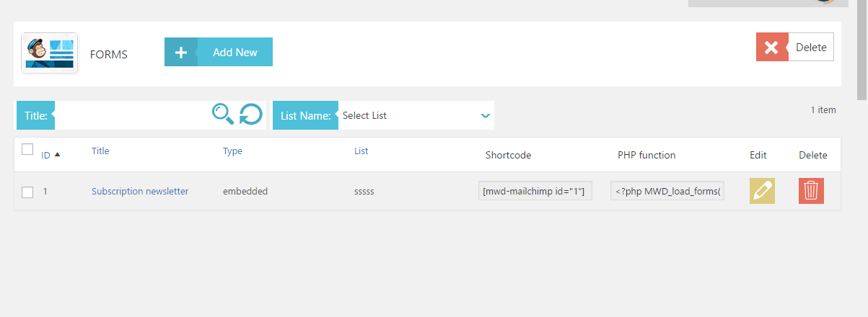Click the trash icon for Subscription newsletter
Screen dimensions: 868x317
click(x=811, y=191)
